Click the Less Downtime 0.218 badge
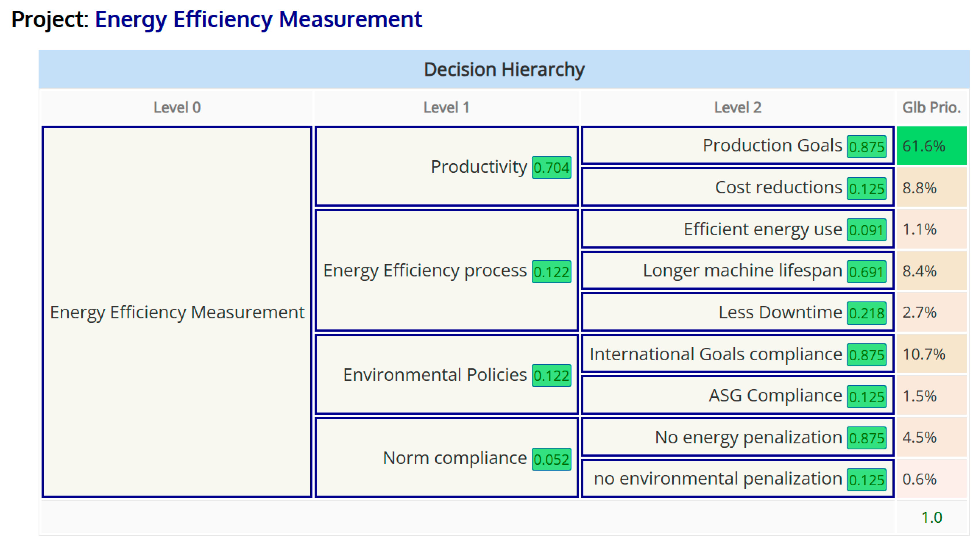 click(x=866, y=313)
